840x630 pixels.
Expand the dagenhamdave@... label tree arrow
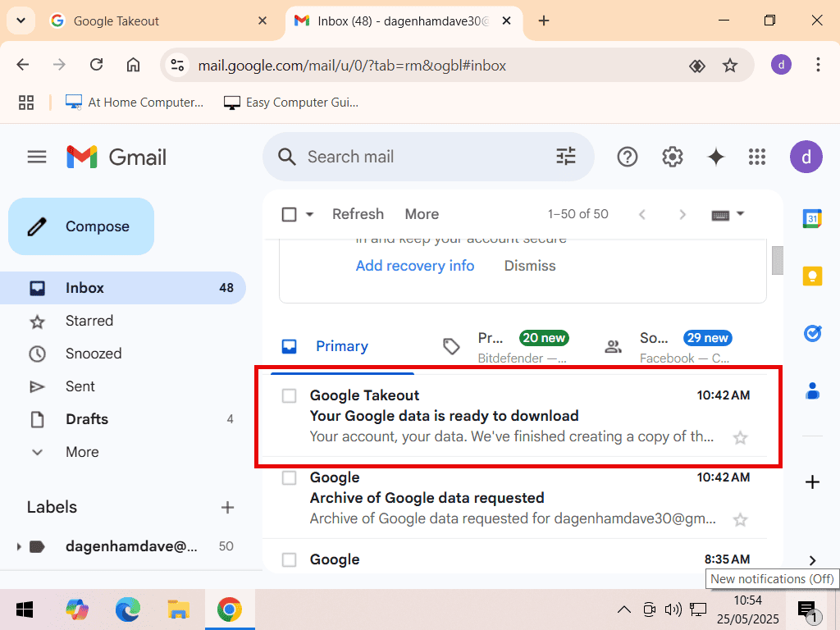click(x=19, y=546)
